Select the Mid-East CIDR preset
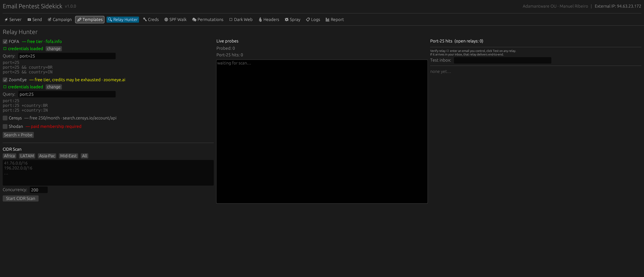The image size is (644, 277). pos(68,156)
